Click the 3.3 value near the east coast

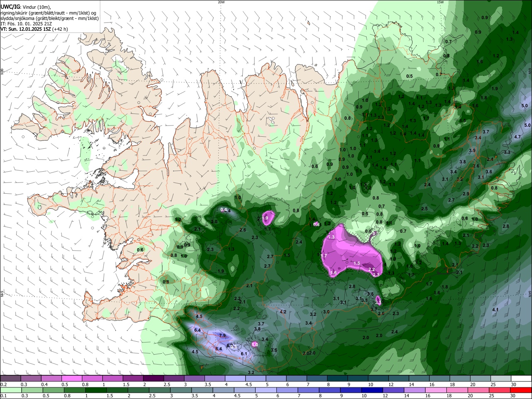pyautogui.click(x=507, y=153)
